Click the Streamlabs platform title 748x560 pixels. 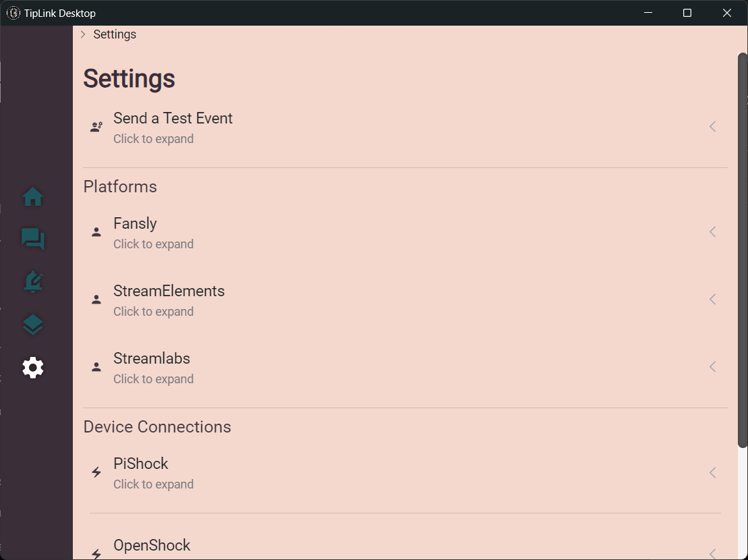[x=152, y=358]
